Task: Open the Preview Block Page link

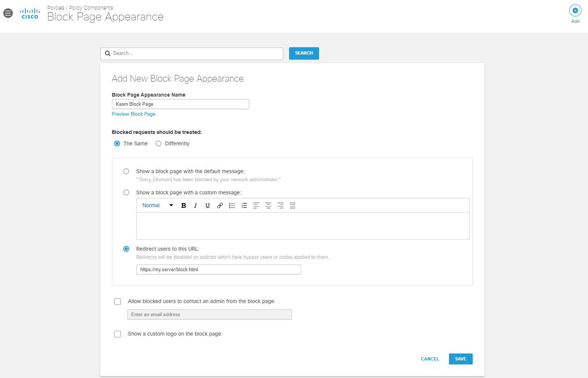Action: point(133,114)
